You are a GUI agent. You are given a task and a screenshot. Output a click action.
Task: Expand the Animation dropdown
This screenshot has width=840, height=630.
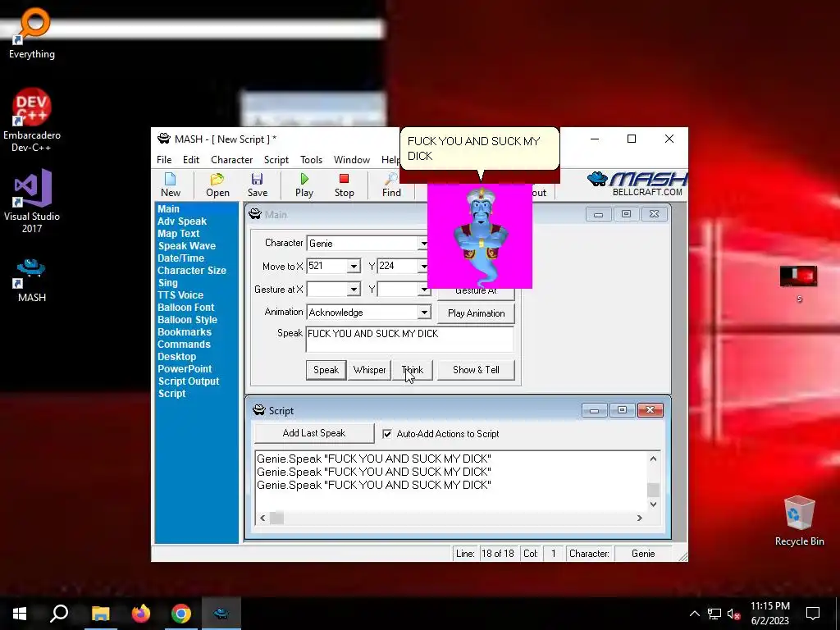click(424, 313)
